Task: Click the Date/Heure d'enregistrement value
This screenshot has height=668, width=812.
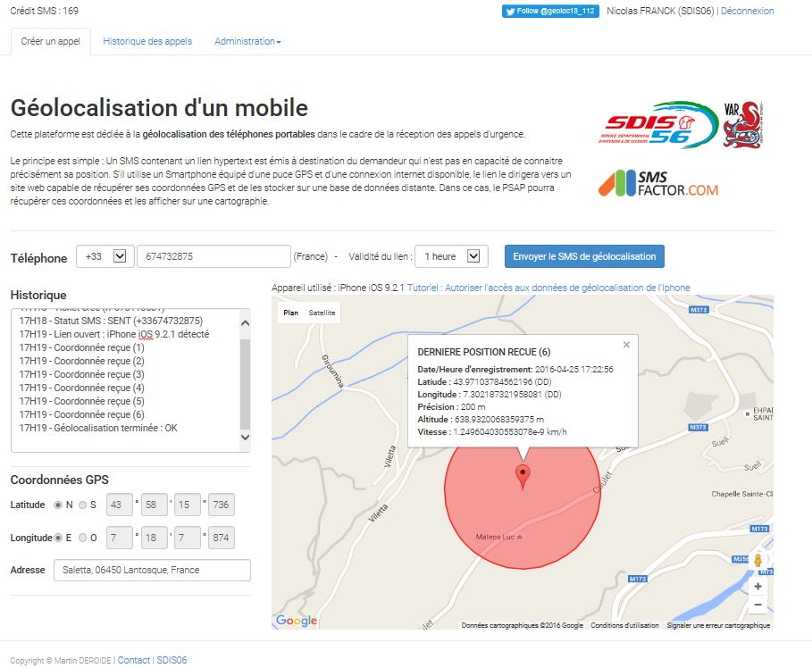Action: (573, 370)
